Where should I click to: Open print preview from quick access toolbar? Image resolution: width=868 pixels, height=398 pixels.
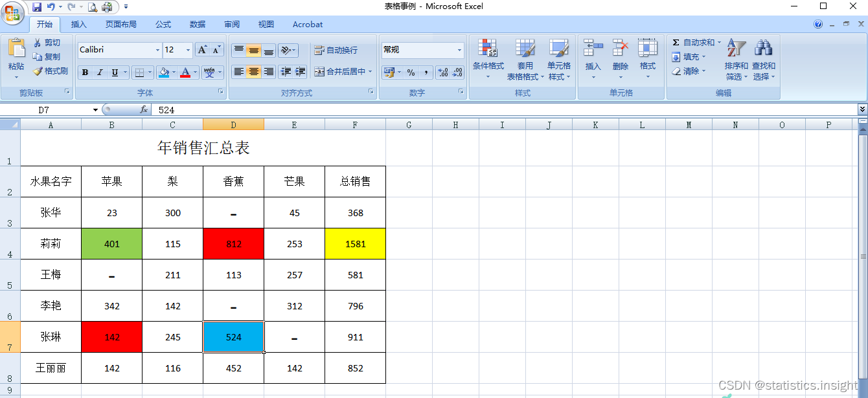pyautogui.click(x=93, y=7)
